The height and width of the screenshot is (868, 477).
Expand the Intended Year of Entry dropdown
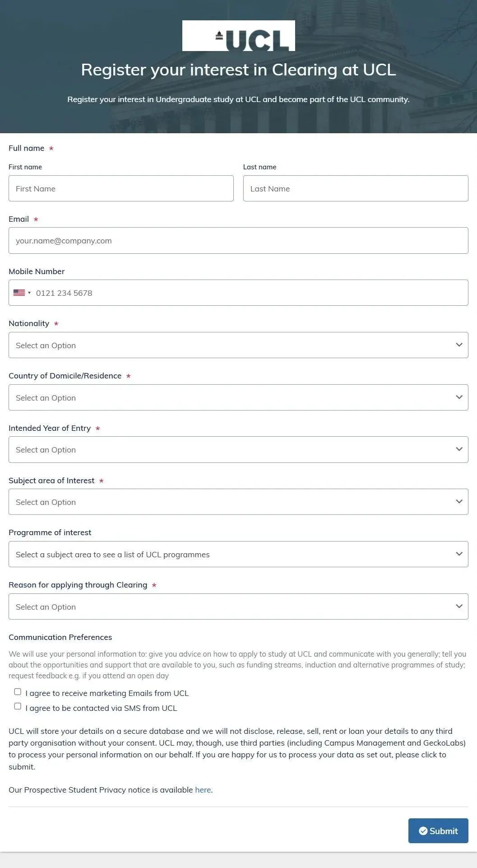pyautogui.click(x=238, y=449)
